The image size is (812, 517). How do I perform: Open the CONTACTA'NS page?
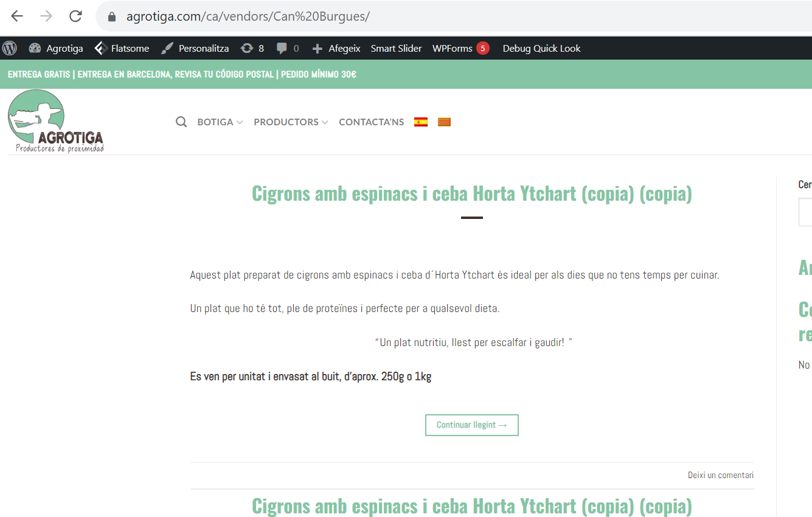[371, 122]
